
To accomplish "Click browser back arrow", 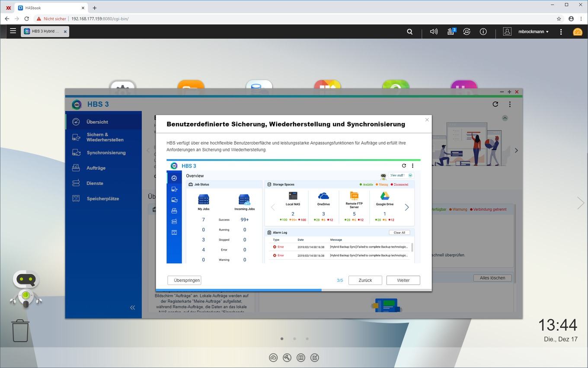I will point(7,19).
